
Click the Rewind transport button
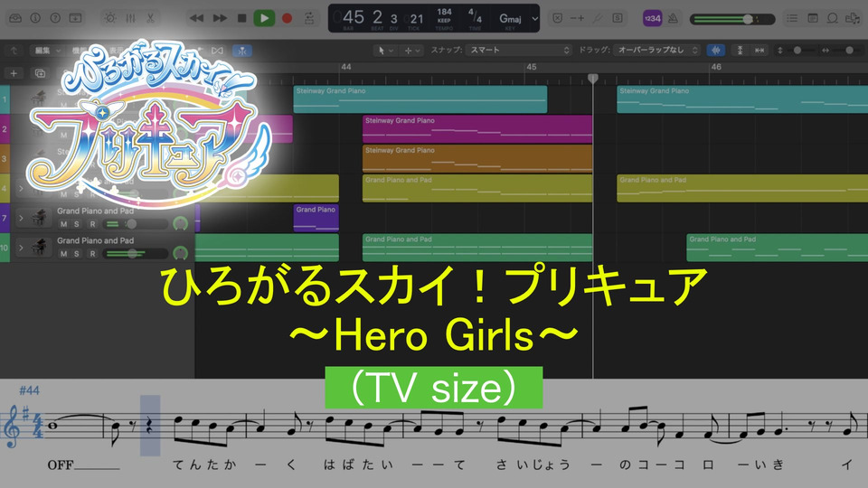[196, 18]
